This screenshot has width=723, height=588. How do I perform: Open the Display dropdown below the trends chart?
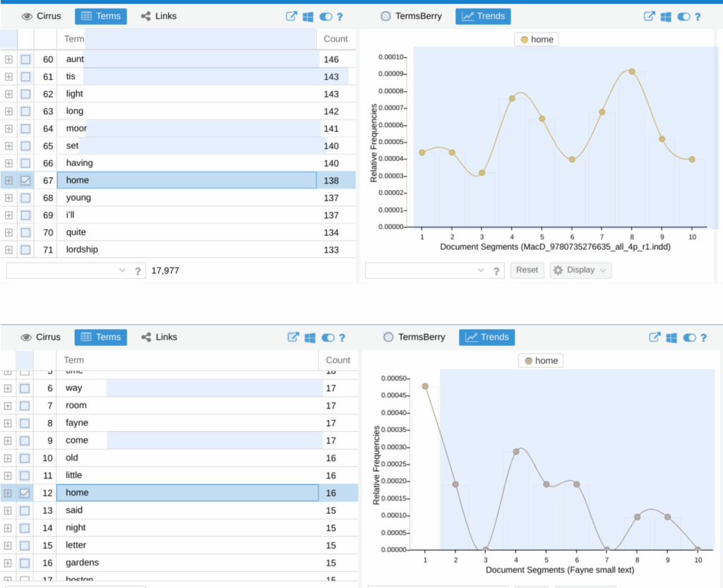[580, 270]
